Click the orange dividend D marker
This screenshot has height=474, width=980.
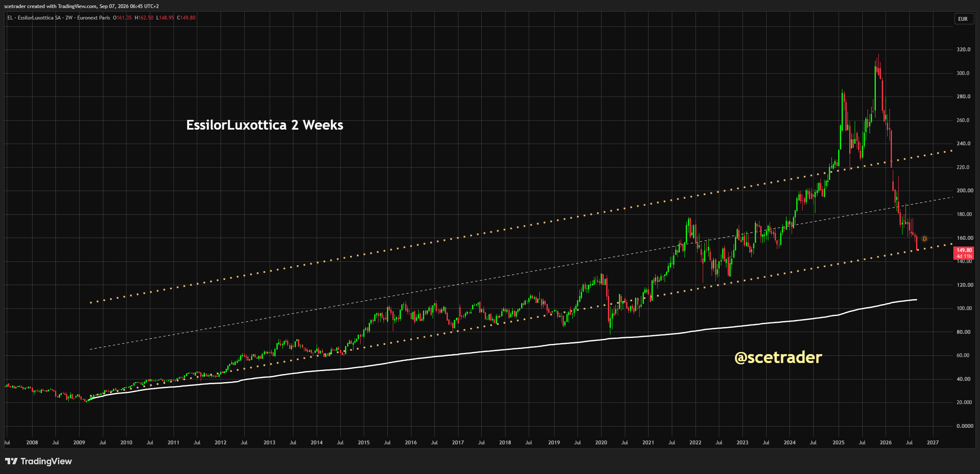pos(925,239)
